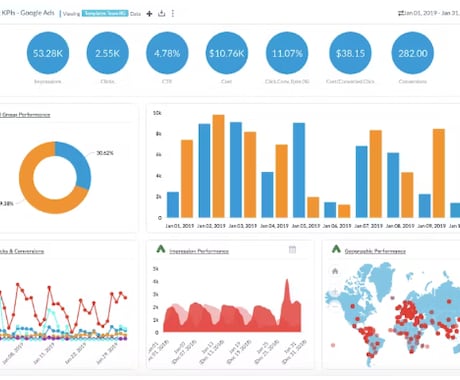Open the date range starting Jan 01, 2019
460x380 pixels.
click(x=432, y=13)
